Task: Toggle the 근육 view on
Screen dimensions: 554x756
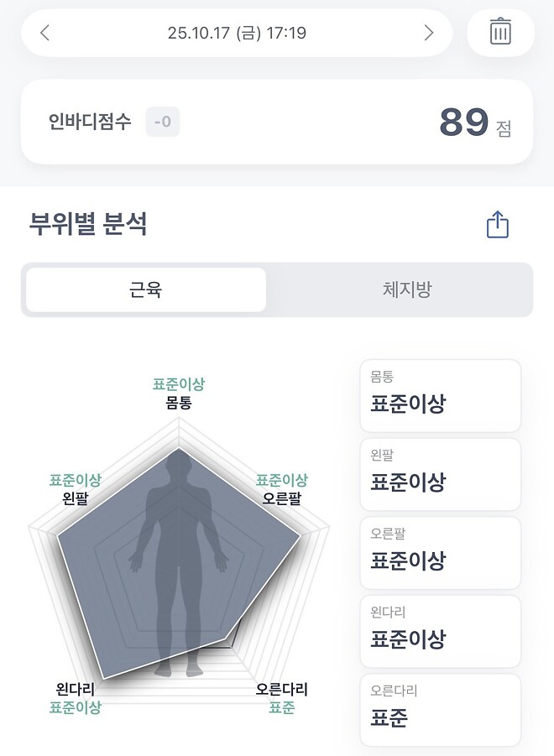Action: 145,289
